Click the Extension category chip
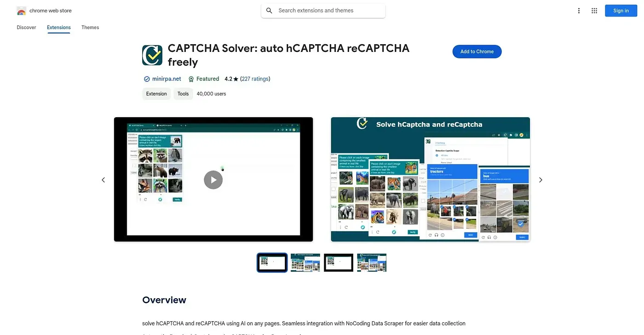The height and width of the screenshot is (335, 644). (x=156, y=94)
